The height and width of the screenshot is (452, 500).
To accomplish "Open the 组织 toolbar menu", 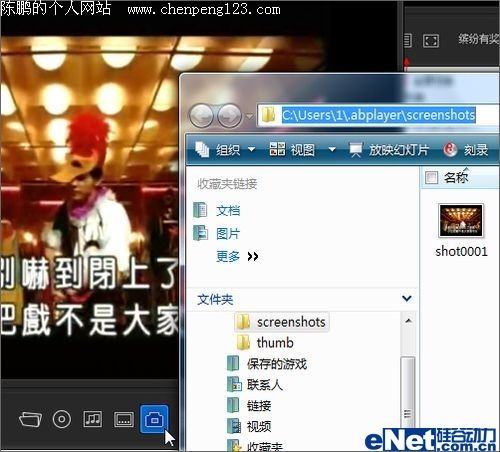I will [225, 150].
